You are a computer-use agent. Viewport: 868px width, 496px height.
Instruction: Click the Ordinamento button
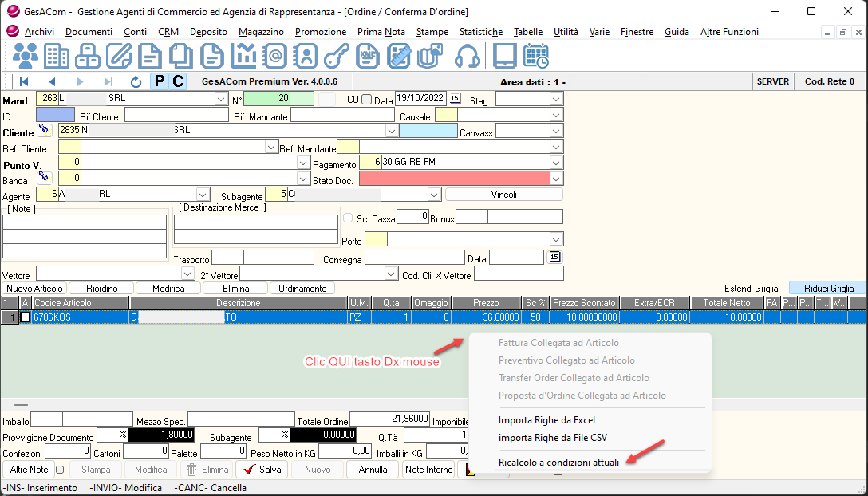point(302,289)
